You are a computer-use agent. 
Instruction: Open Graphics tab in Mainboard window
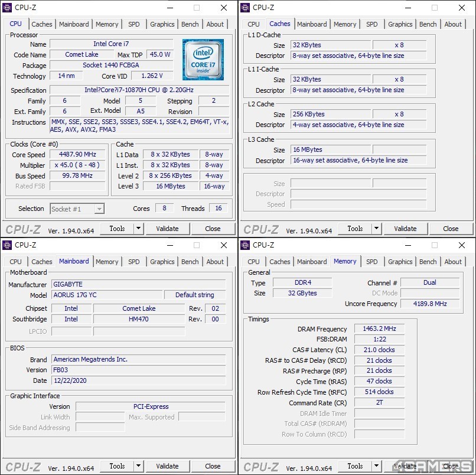pos(162,262)
